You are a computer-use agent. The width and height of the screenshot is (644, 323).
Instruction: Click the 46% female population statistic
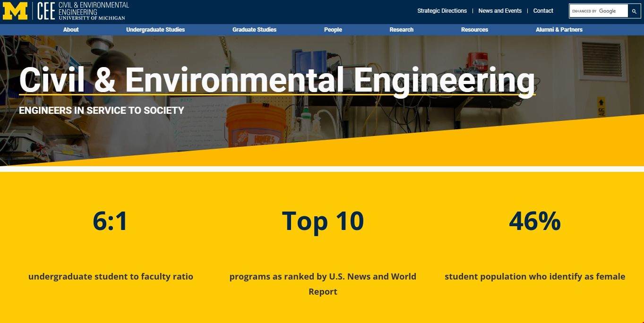534,221
